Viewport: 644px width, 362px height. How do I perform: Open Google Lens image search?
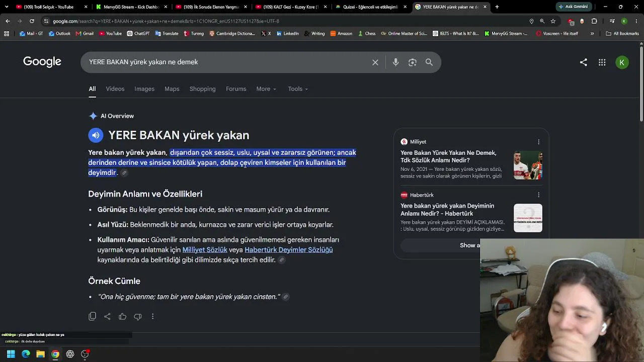pos(413,62)
